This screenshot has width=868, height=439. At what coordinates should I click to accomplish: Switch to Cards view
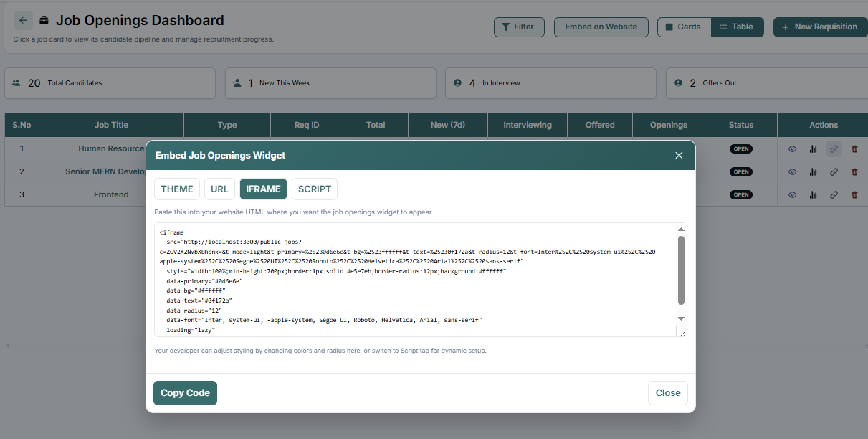coord(684,27)
